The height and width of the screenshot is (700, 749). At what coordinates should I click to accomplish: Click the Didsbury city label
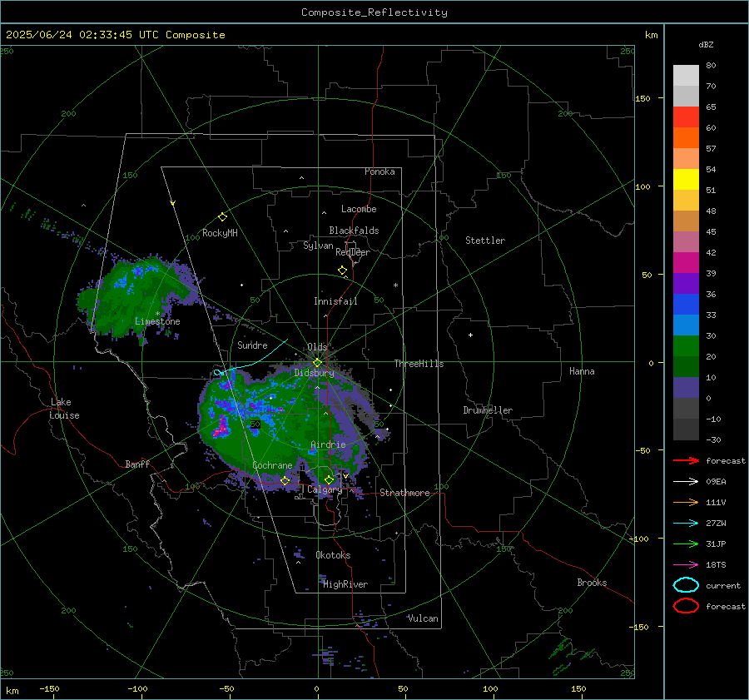coord(314,373)
